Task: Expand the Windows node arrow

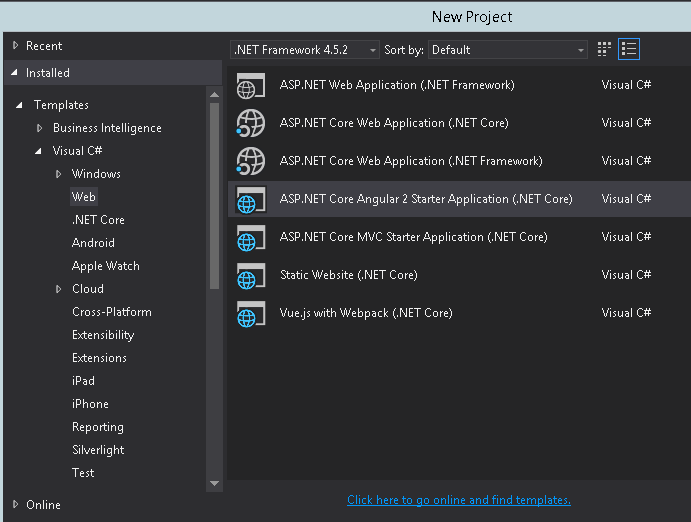Action: [x=59, y=174]
